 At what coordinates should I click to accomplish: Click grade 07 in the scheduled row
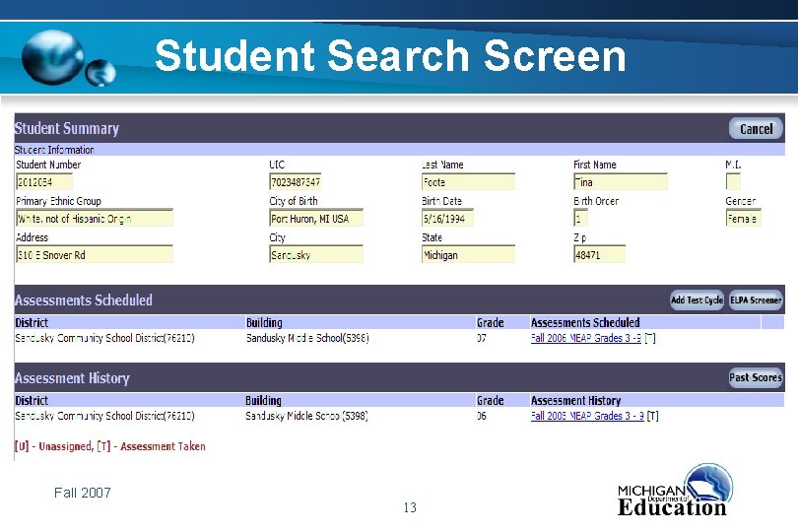click(x=482, y=338)
